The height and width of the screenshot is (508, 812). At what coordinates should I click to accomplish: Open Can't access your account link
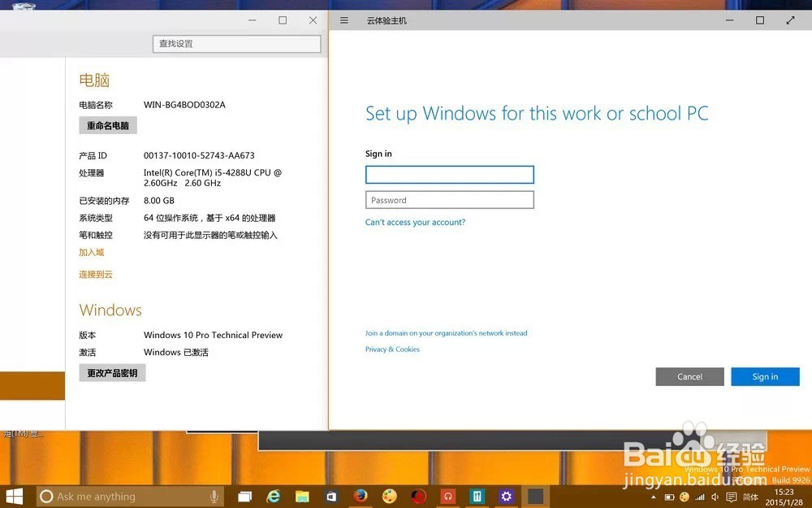point(415,222)
